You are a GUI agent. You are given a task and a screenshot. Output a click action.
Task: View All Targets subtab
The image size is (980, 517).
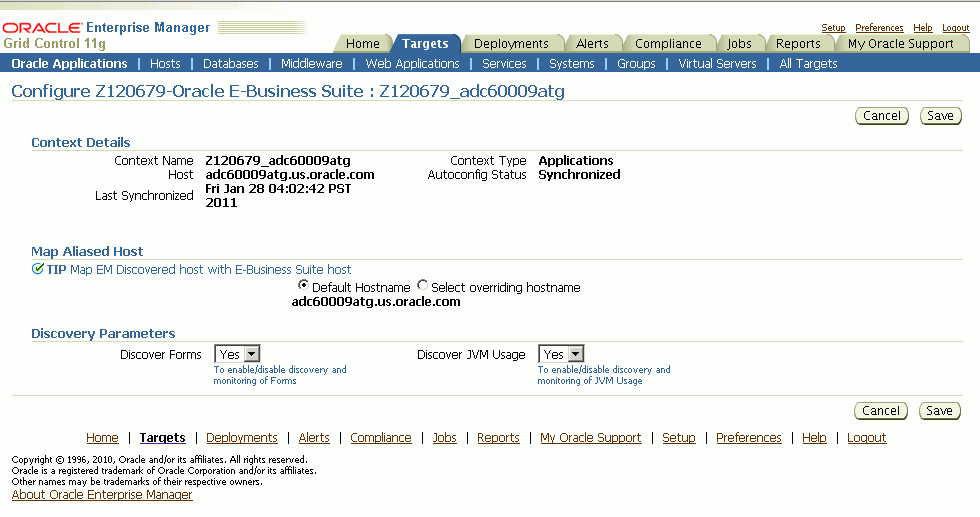[x=808, y=63]
